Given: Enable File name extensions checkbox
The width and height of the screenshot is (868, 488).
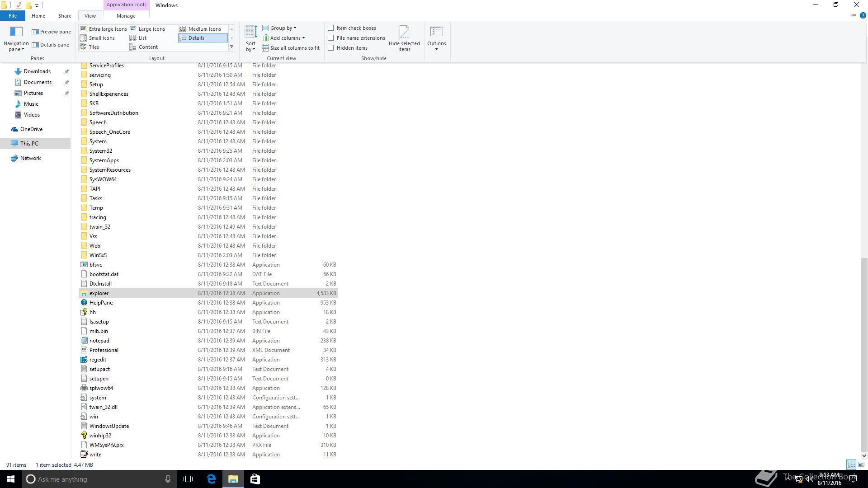Looking at the screenshot, I should click(331, 38).
